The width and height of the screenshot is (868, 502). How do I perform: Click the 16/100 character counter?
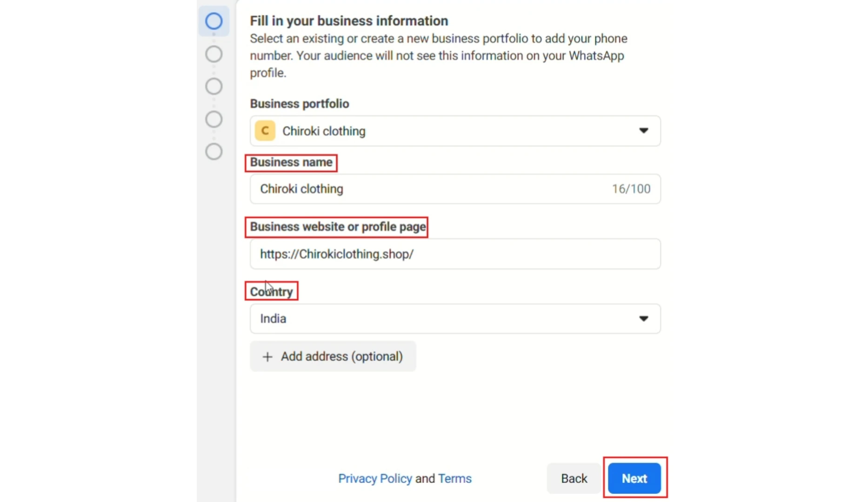[631, 189]
